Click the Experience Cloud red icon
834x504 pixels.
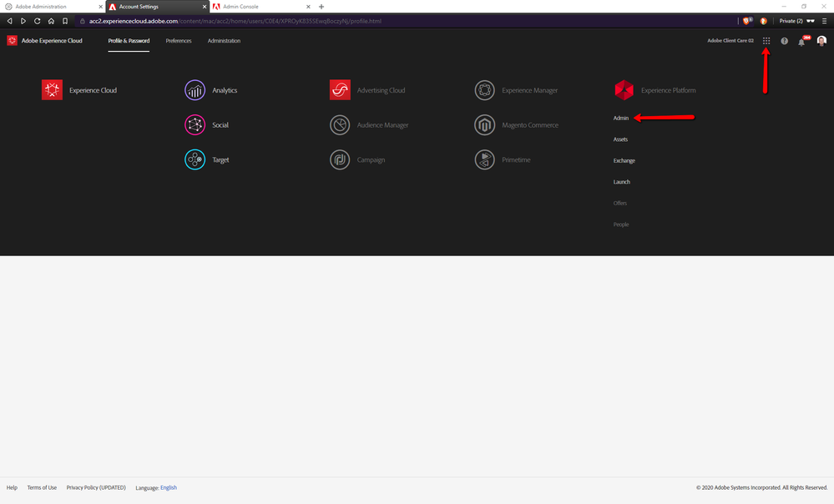52,90
